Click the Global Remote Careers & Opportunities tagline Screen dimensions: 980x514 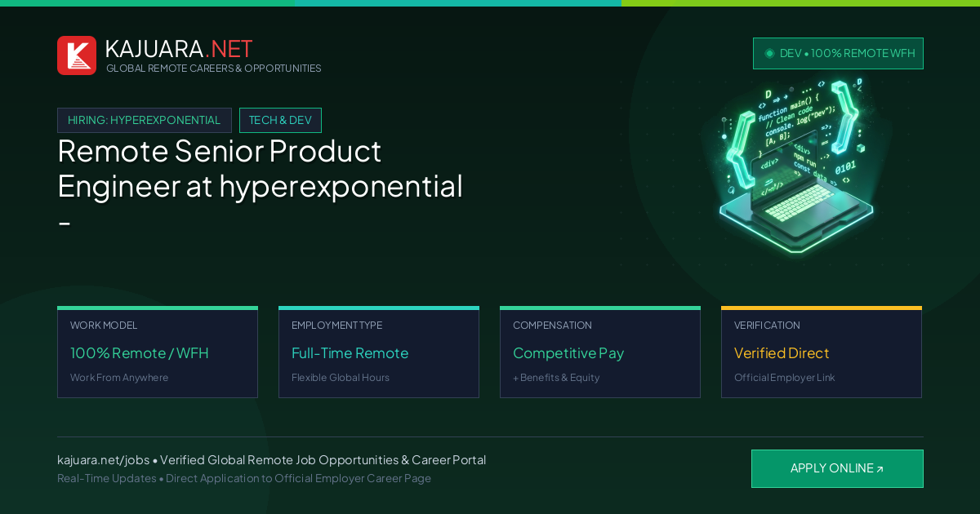point(213,69)
